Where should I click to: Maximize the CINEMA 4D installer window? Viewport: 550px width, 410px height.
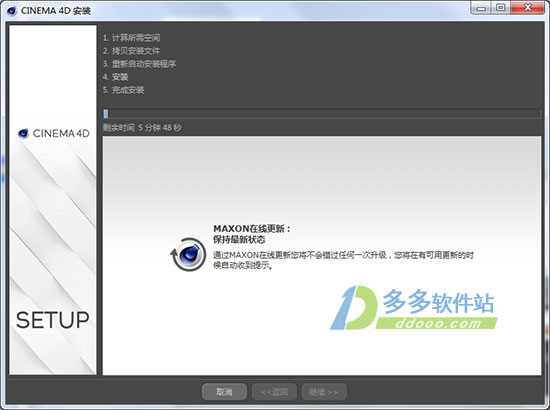501,7
